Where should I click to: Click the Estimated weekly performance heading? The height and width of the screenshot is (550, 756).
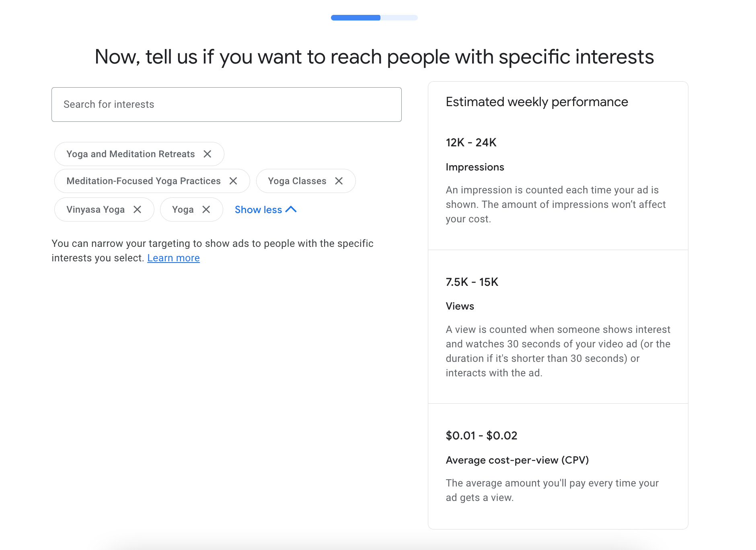click(537, 102)
